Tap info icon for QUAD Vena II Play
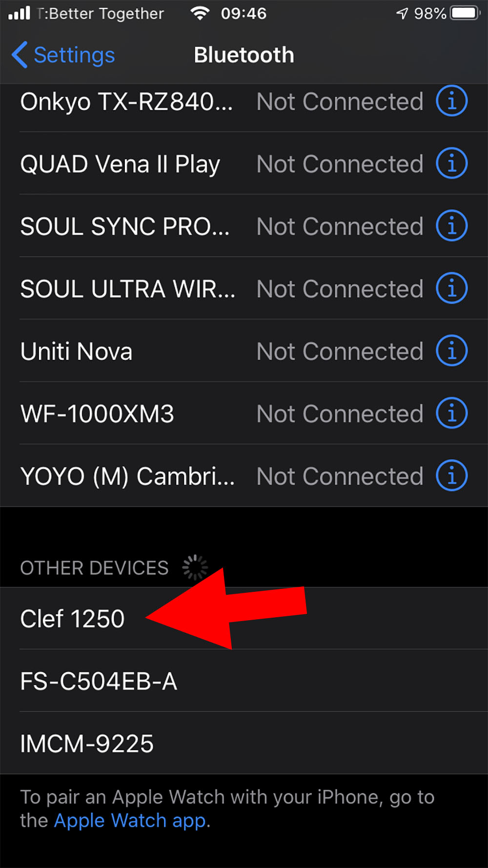 coord(451,163)
